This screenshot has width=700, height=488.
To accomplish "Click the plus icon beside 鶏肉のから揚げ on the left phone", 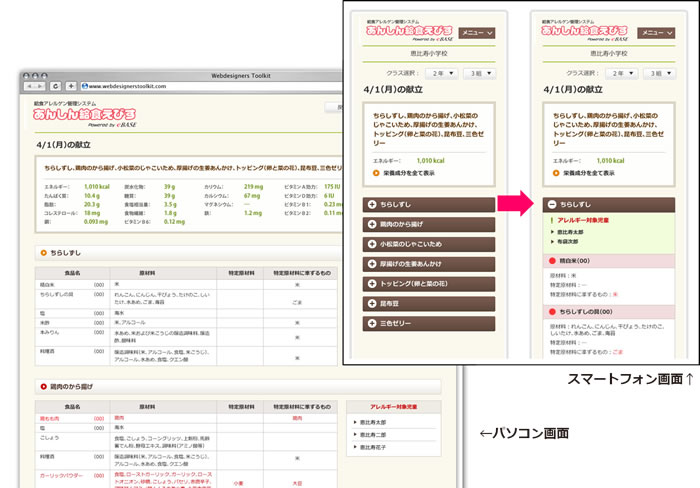I will tap(372, 224).
